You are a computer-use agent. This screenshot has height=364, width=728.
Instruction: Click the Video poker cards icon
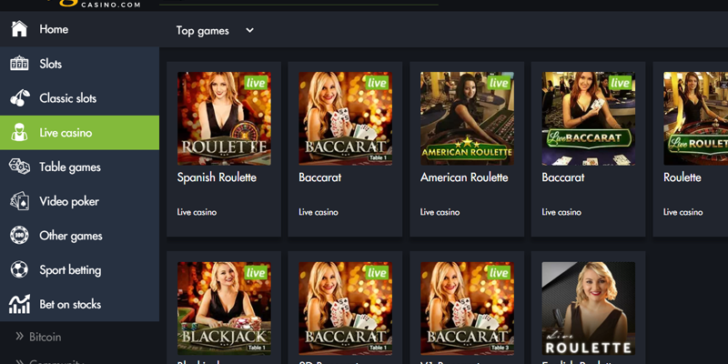[x=20, y=201]
